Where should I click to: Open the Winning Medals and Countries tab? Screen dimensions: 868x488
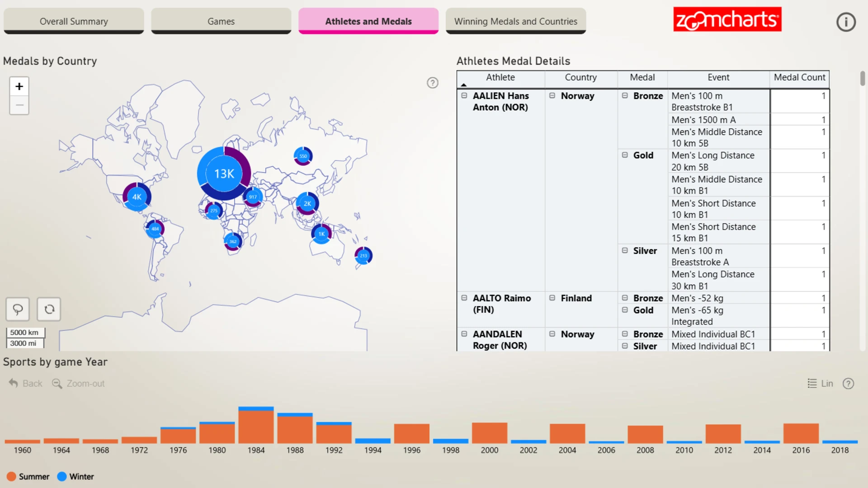tap(516, 21)
